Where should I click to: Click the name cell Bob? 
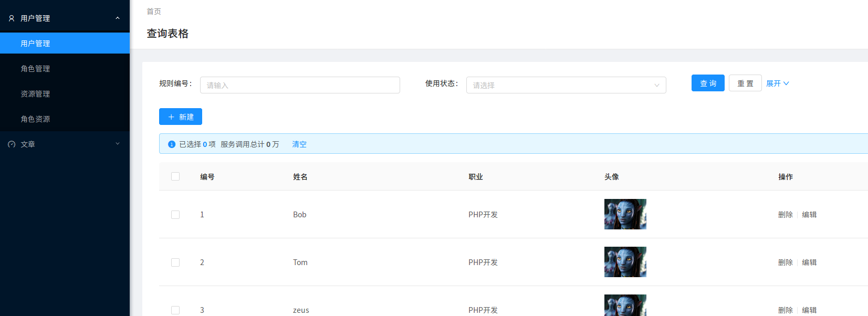pos(300,215)
